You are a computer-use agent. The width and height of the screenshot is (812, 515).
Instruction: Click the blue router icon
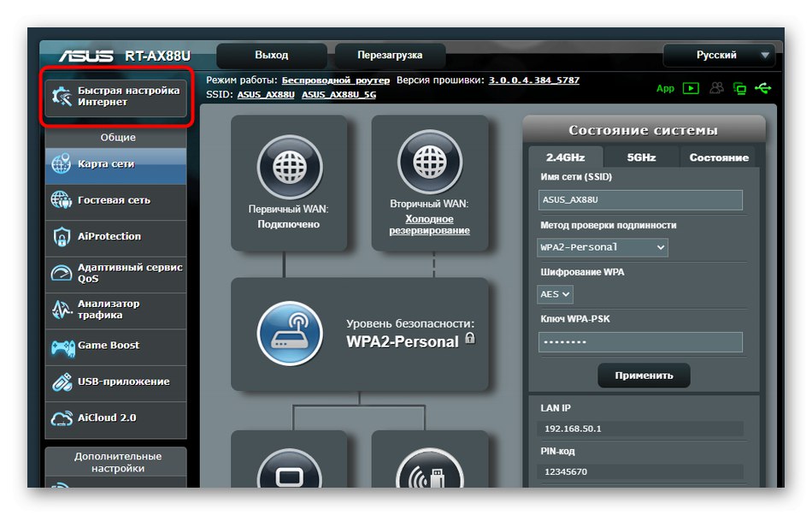coord(290,334)
